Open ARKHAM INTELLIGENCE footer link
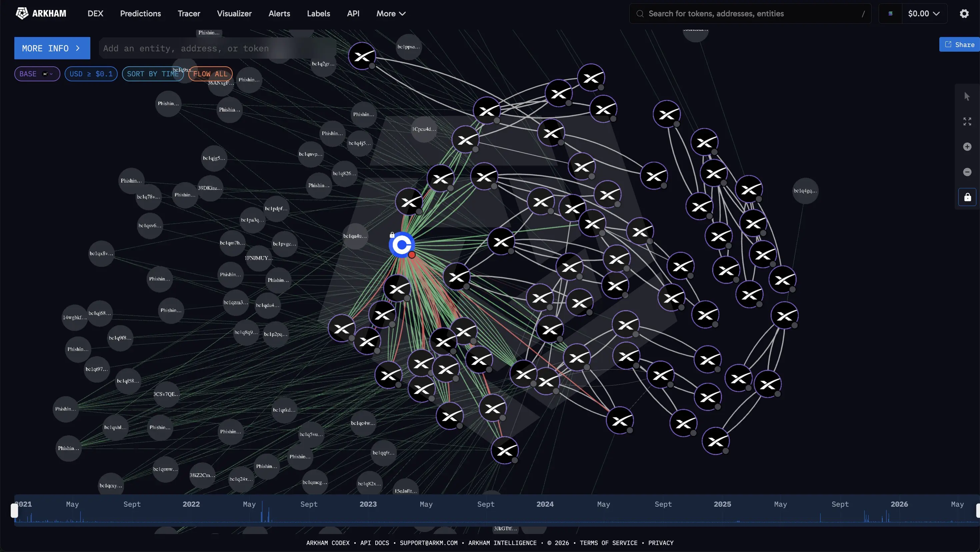The image size is (980, 552). coord(503,543)
